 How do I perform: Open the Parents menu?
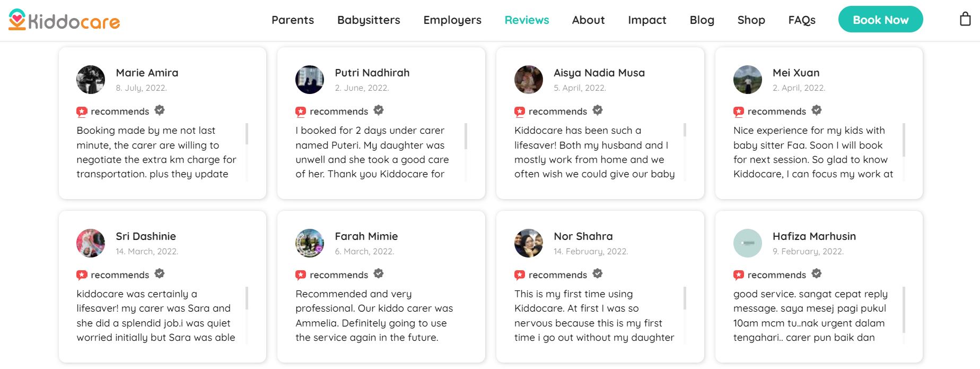tap(293, 20)
